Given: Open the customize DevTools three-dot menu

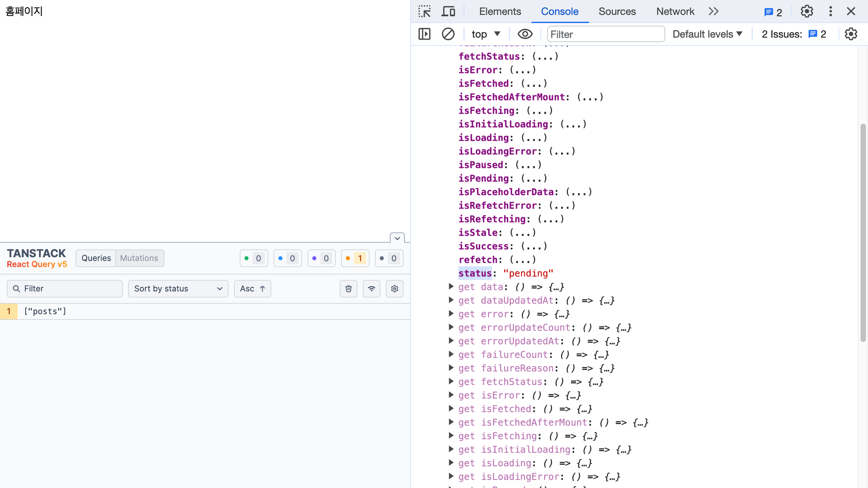Looking at the screenshot, I should pyautogui.click(x=830, y=11).
